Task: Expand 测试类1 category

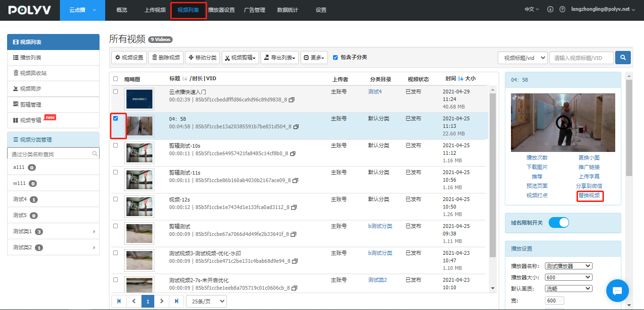Action: (x=94, y=232)
